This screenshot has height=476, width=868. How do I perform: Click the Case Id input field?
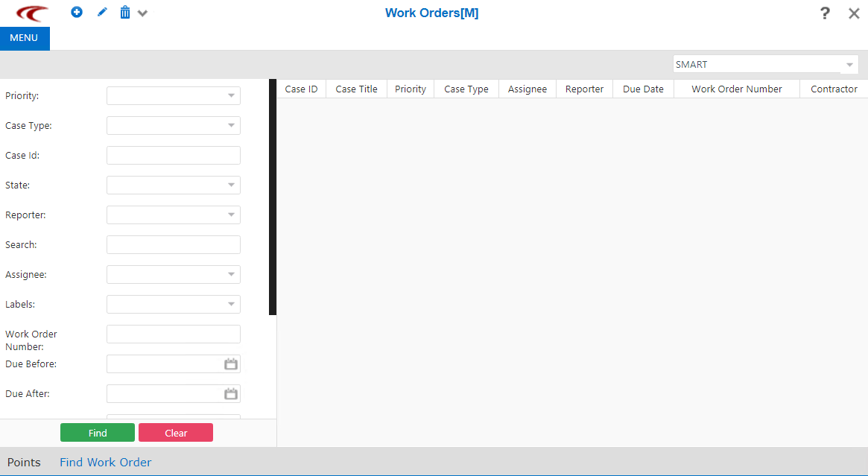(173, 155)
